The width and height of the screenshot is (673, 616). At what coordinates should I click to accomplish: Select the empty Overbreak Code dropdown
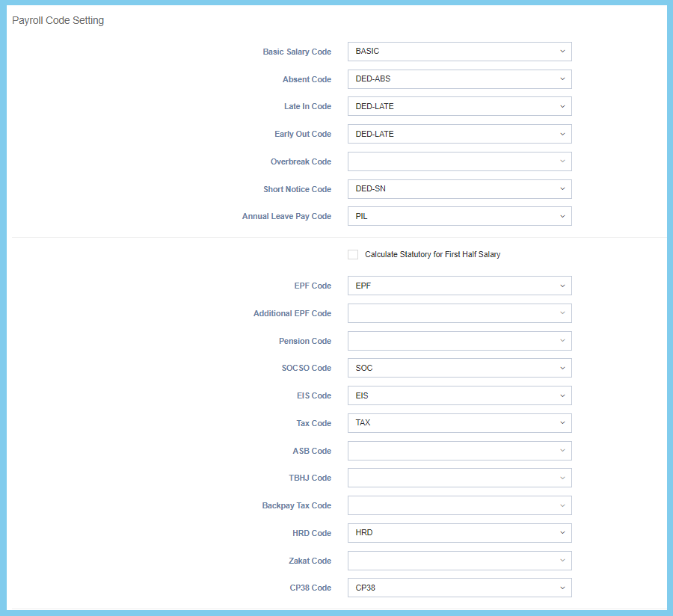[459, 161]
